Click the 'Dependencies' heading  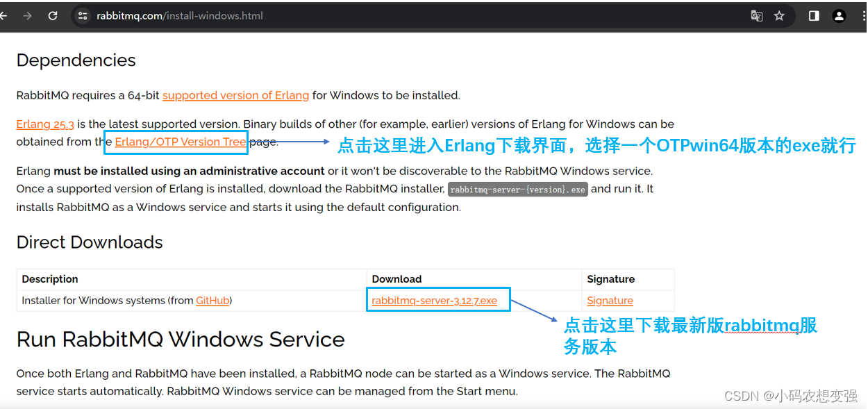(76, 60)
